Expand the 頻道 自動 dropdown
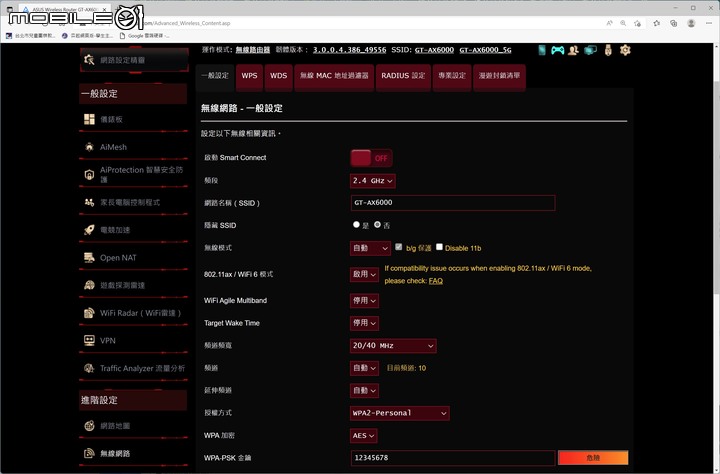The width and height of the screenshot is (720, 474). [x=364, y=368]
